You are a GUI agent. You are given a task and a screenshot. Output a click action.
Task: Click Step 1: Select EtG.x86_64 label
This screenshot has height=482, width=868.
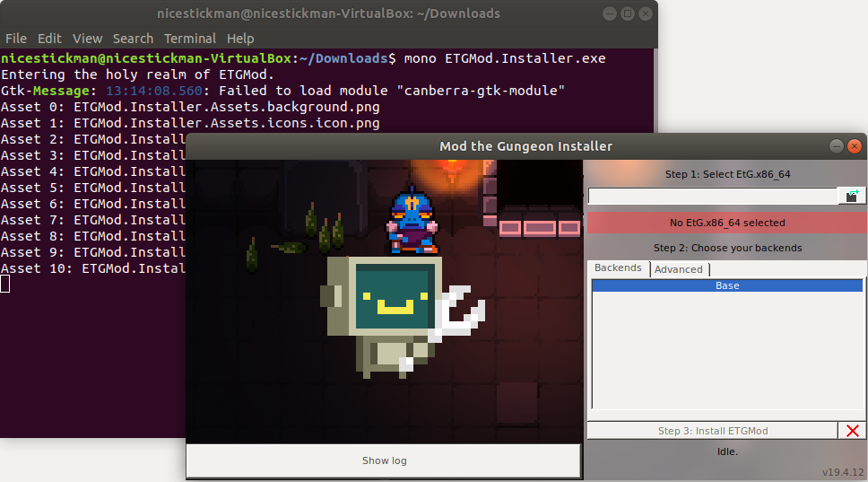[x=727, y=174]
